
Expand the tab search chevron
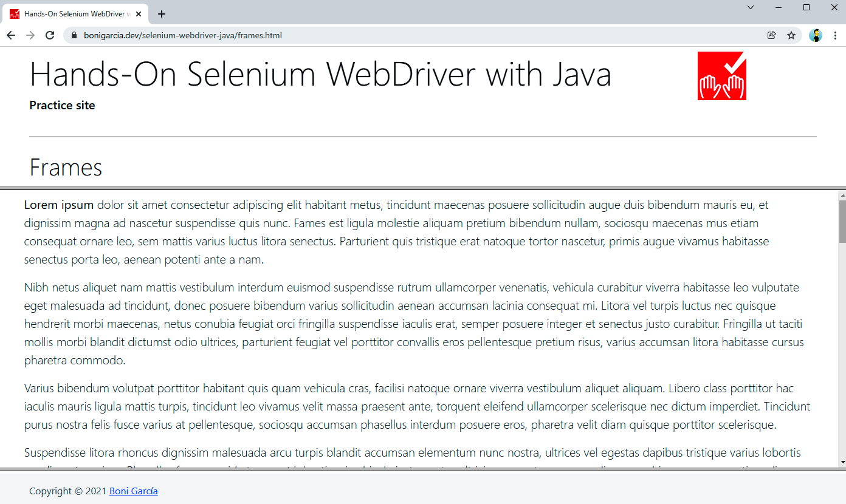pos(751,7)
